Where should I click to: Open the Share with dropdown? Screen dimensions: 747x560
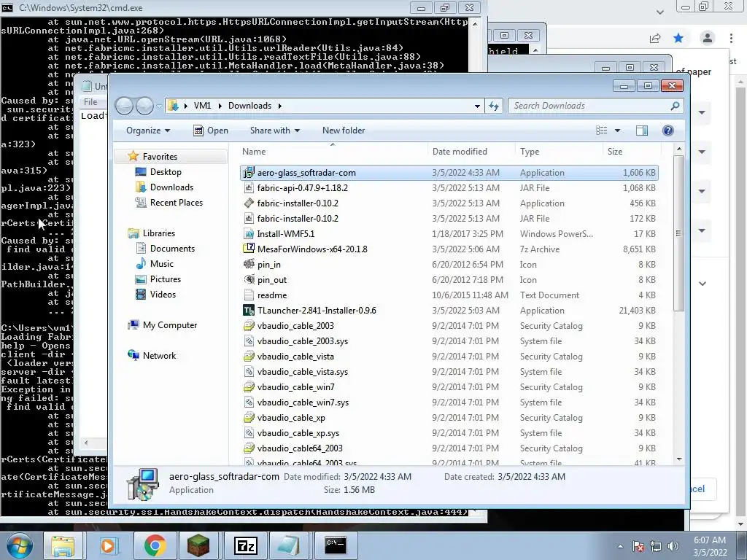[x=275, y=131]
